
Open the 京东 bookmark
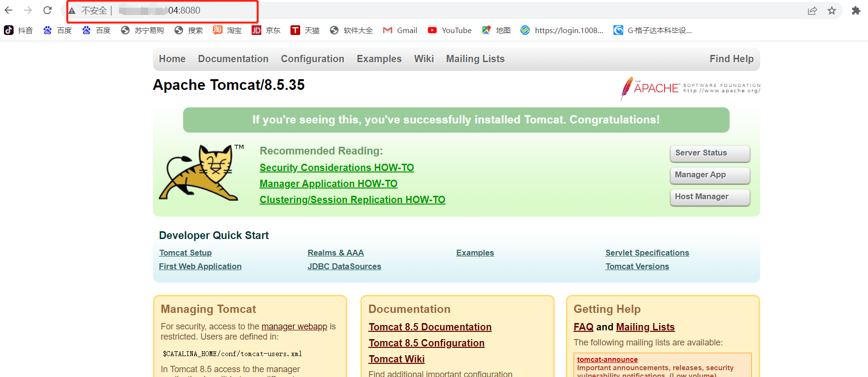266,30
